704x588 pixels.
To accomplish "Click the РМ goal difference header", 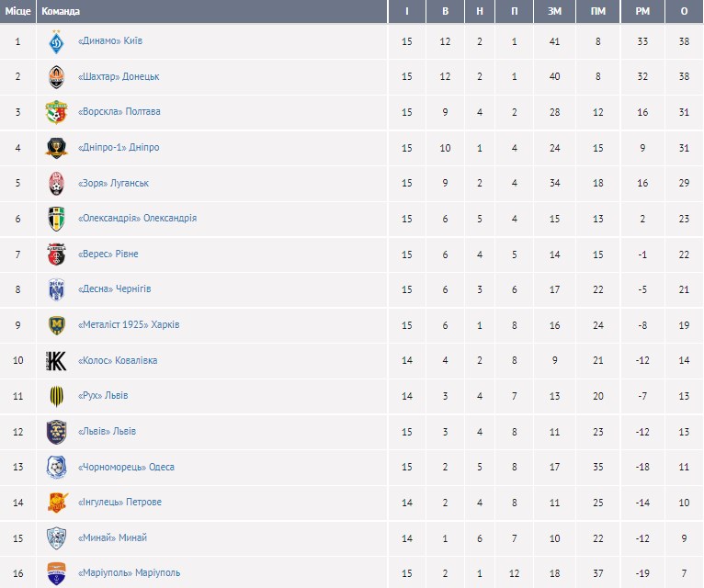I will [x=642, y=11].
